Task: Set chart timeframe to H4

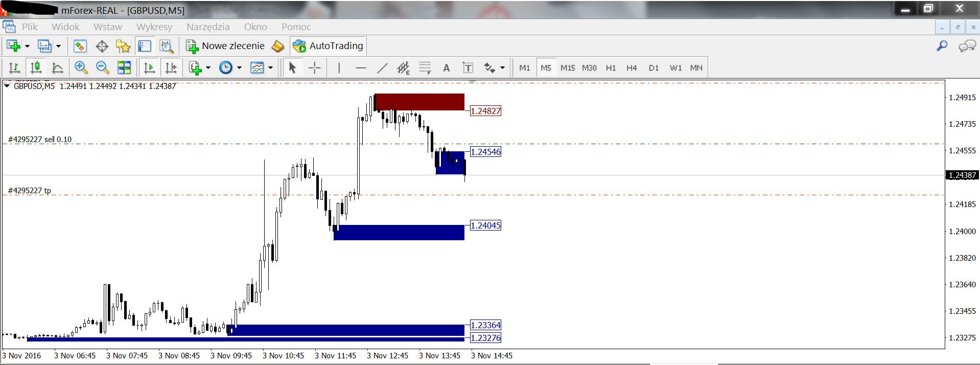Action: tap(632, 67)
